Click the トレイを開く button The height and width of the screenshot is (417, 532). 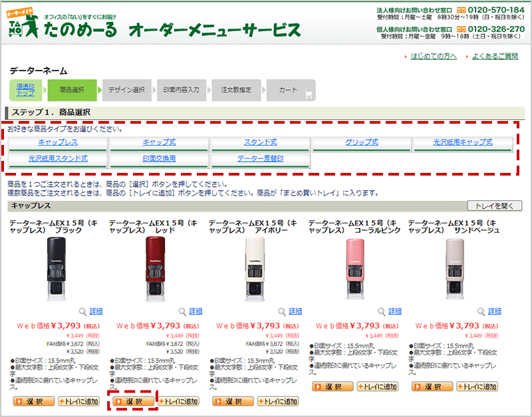(494, 206)
